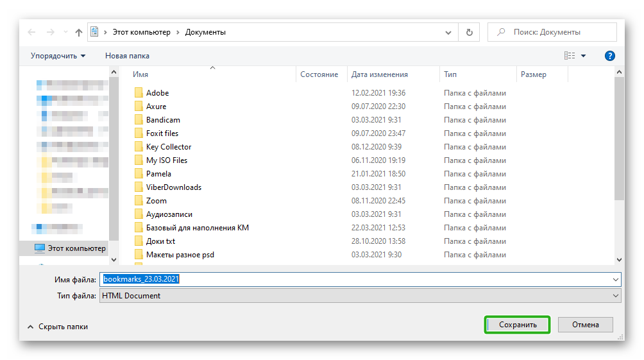Image resolution: width=644 pixels, height=360 pixels.
Task: Click date '21.01.2021 18:50' of Pamela
Action: pos(378,174)
